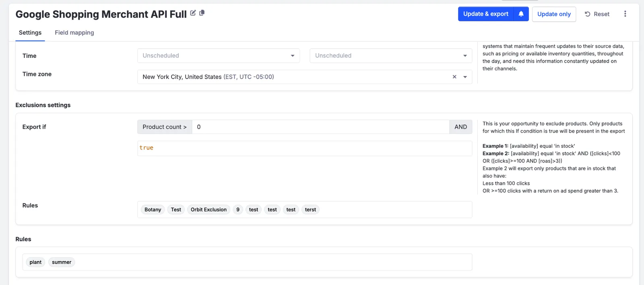Click the feed title Google Shopping Merchant API Full
This screenshot has width=644, height=285.
[x=101, y=14]
